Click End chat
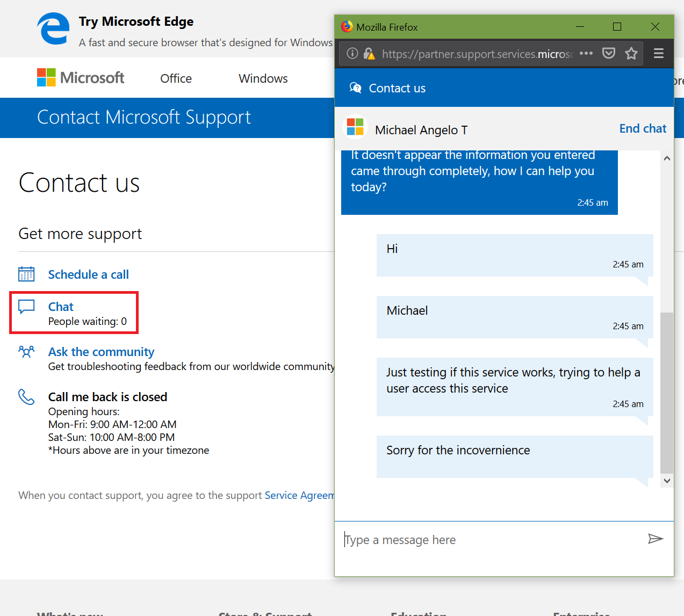This screenshot has height=616, width=684. 643,128
